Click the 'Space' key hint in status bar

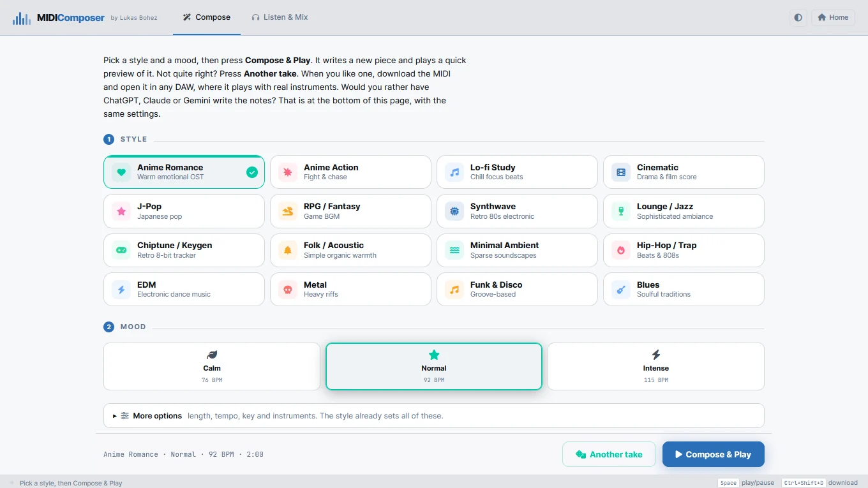(x=728, y=483)
